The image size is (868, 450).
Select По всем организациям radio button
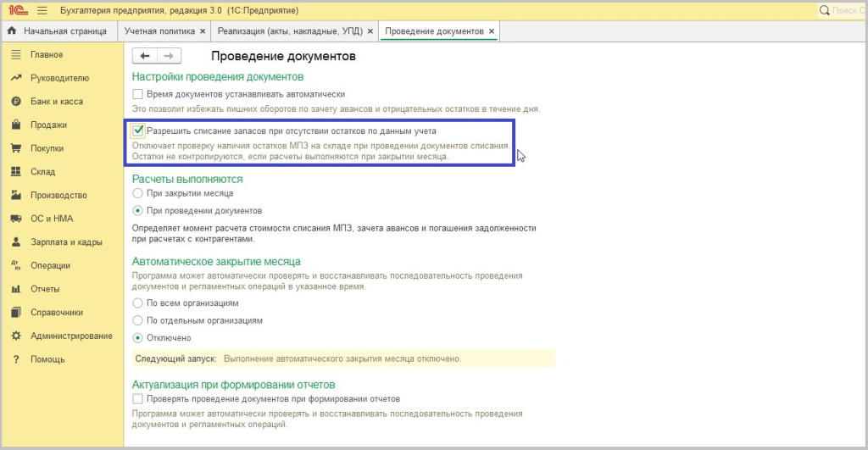pos(138,303)
